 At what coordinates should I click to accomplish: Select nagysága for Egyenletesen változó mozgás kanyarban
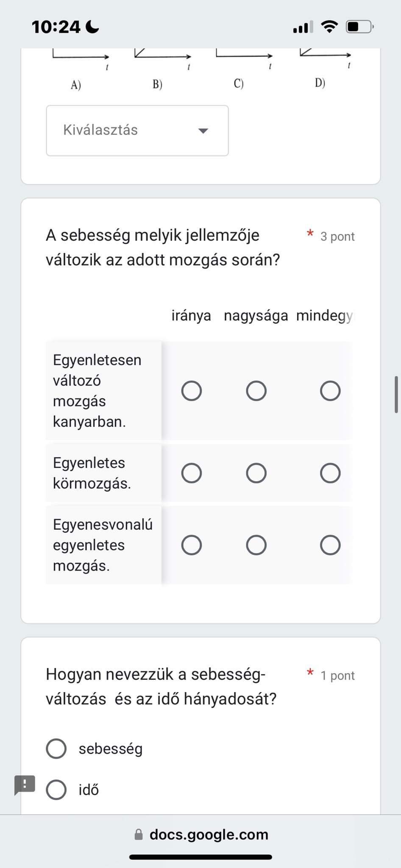tap(256, 391)
